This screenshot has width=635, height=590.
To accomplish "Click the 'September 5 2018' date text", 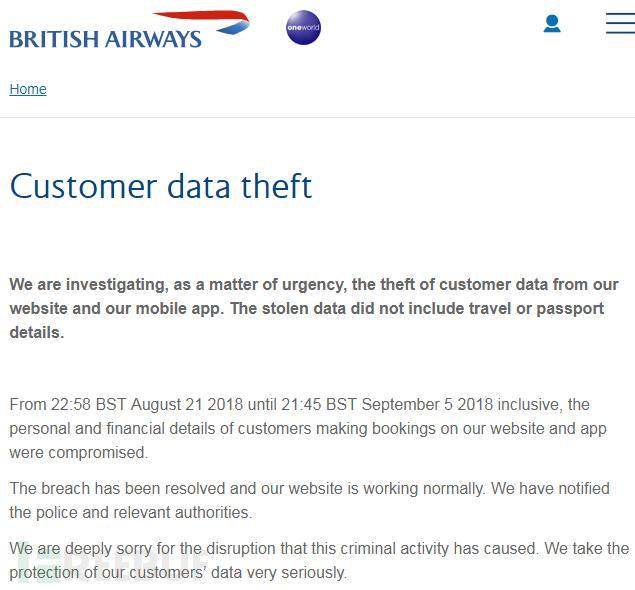I will click(x=427, y=404).
